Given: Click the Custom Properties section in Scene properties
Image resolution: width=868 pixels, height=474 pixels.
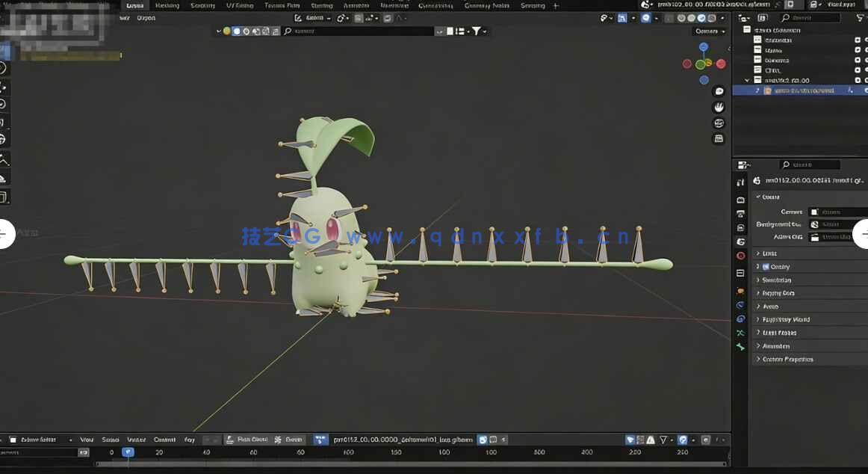Looking at the screenshot, I should [x=787, y=359].
